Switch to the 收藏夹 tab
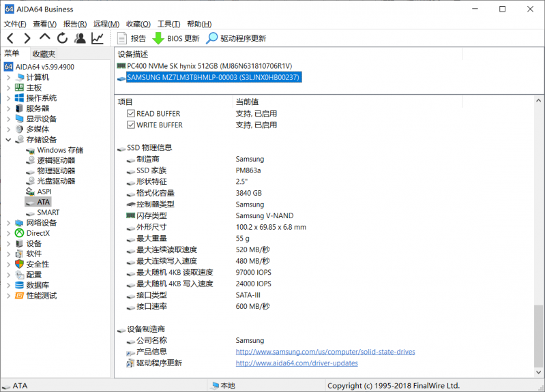Viewport: 545px width, 392px height. (x=44, y=55)
